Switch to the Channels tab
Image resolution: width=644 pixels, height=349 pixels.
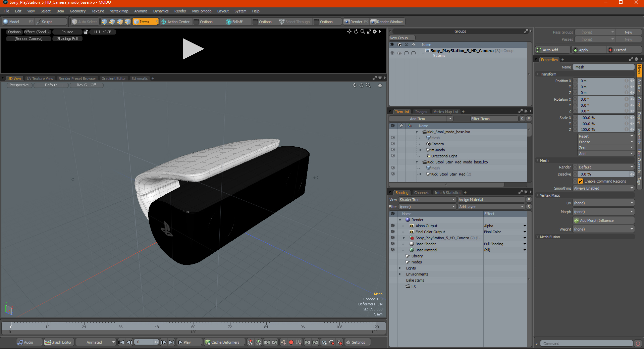tap(422, 193)
